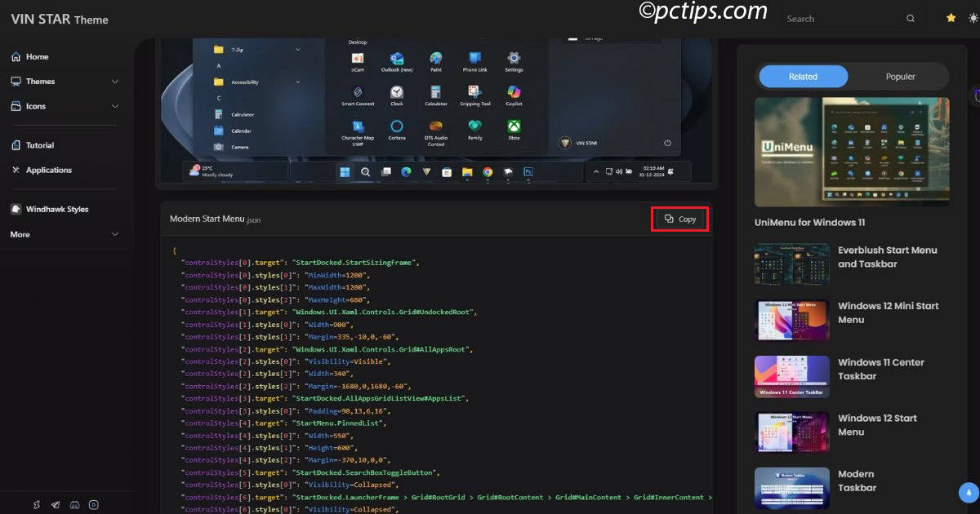Open the Everblush Start Menu and Taskbar link
The width and height of the screenshot is (980, 514).
click(888, 257)
